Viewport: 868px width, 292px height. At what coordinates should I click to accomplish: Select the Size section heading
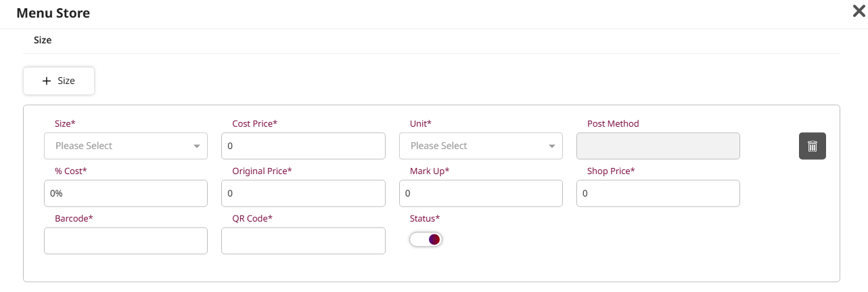click(x=43, y=40)
